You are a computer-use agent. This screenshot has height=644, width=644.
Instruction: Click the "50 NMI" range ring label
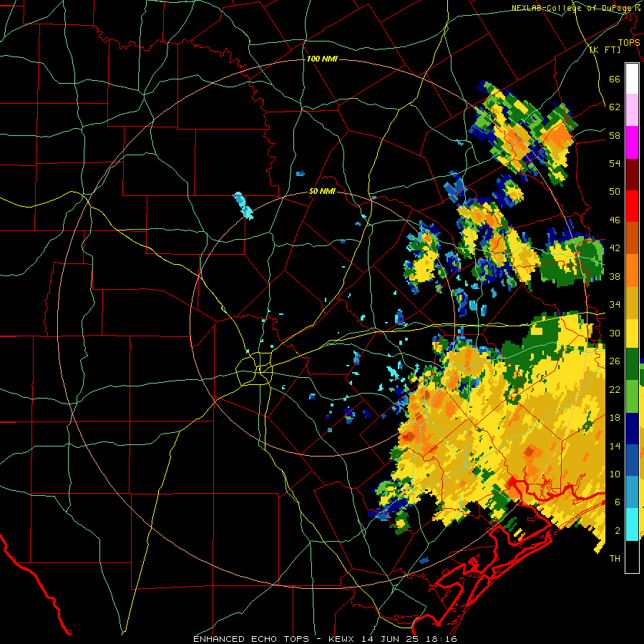click(322, 191)
